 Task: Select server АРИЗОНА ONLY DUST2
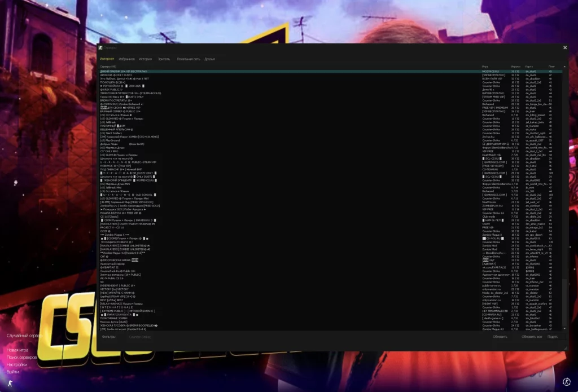tap(331, 75)
